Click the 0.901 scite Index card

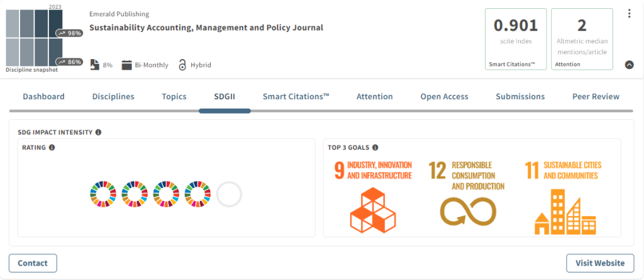pos(515,38)
